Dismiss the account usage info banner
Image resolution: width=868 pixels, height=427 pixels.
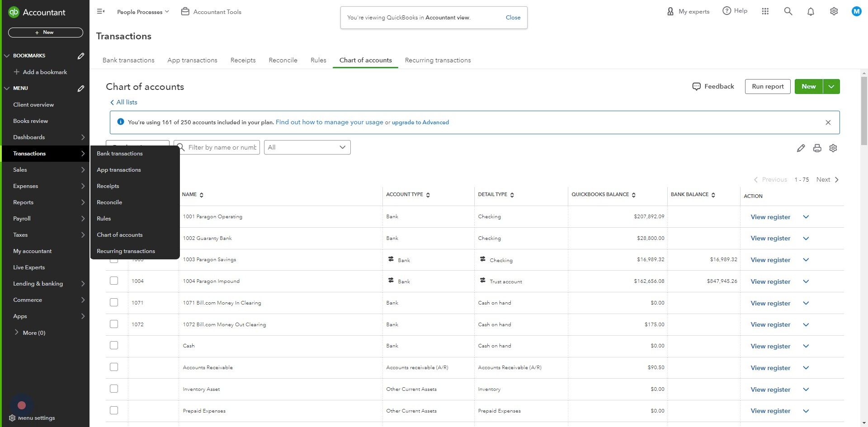[828, 122]
